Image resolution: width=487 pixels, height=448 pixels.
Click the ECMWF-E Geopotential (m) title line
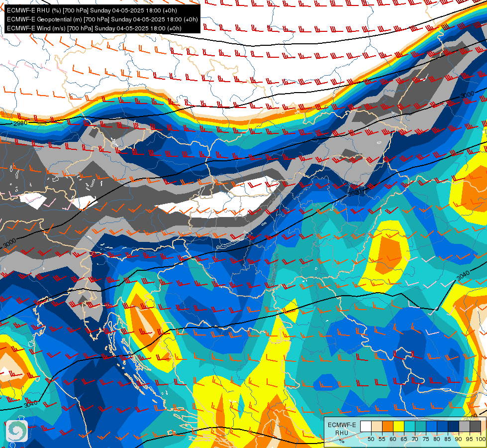[x=102, y=19]
